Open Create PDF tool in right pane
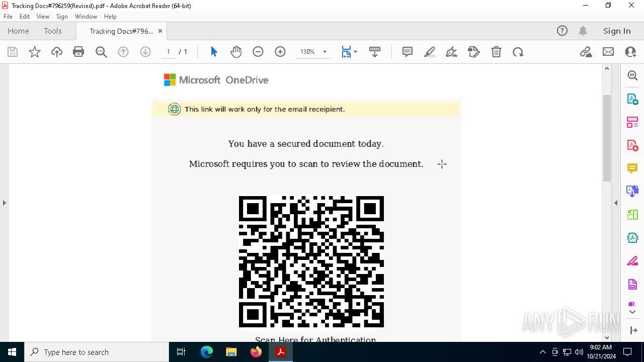Viewport: 644px width, 362px height. pyautogui.click(x=632, y=145)
